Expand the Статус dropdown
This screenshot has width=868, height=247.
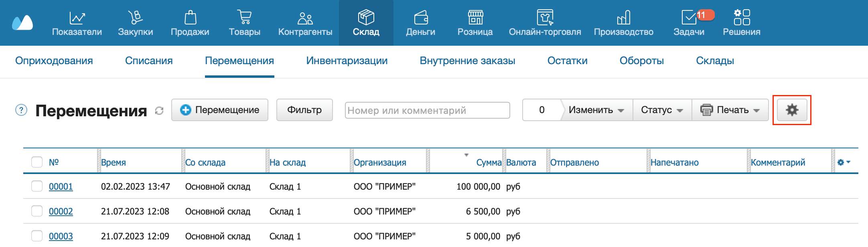662,110
